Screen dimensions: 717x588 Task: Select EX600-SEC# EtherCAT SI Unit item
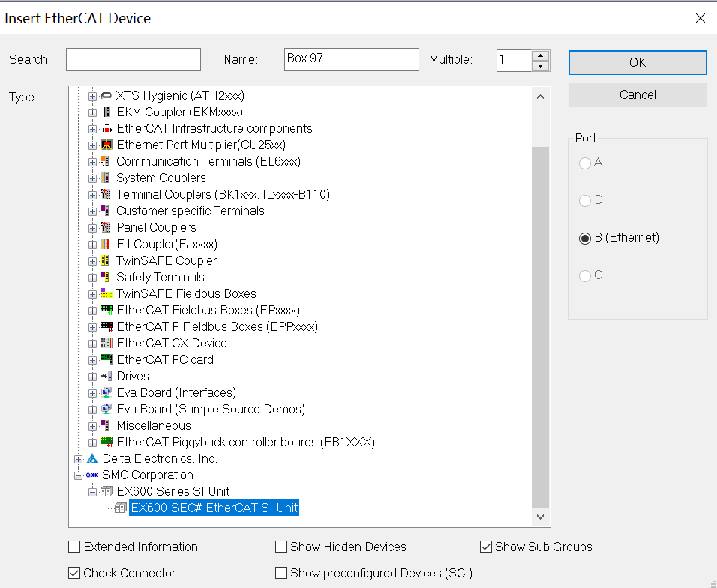click(x=214, y=508)
